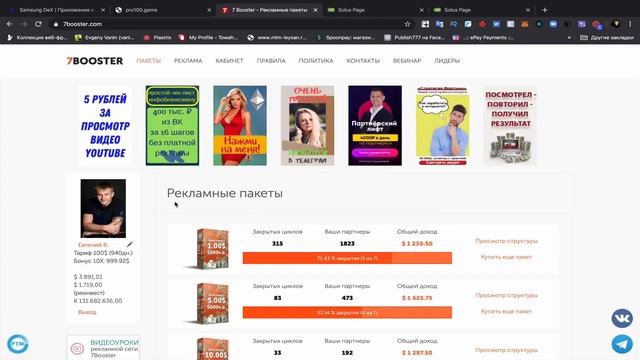
Task: Buy another 1.00$ package
Action: click(x=506, y=257)
